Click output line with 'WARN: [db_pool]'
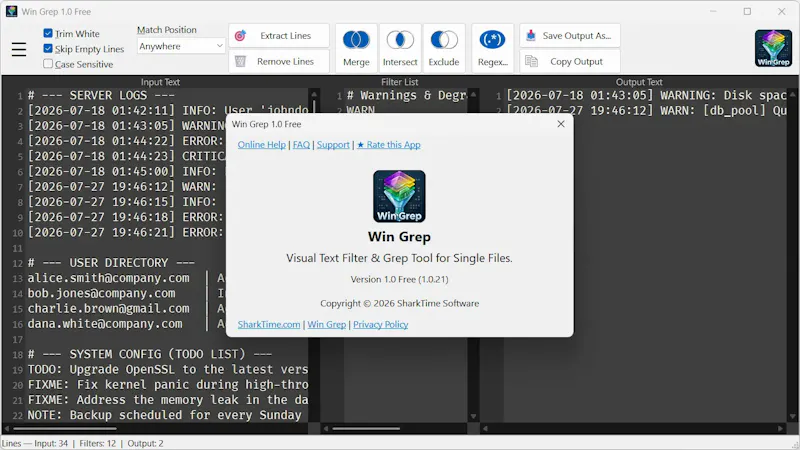 pos(646,111)
